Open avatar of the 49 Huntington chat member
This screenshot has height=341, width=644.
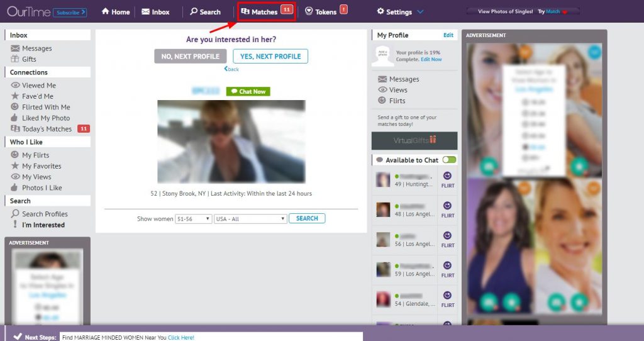pos(383,179)
